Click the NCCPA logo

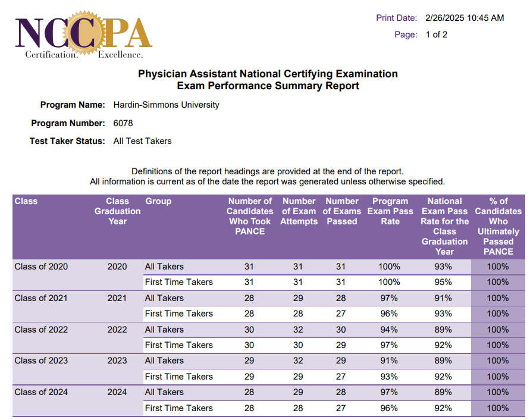click(83, 37)
